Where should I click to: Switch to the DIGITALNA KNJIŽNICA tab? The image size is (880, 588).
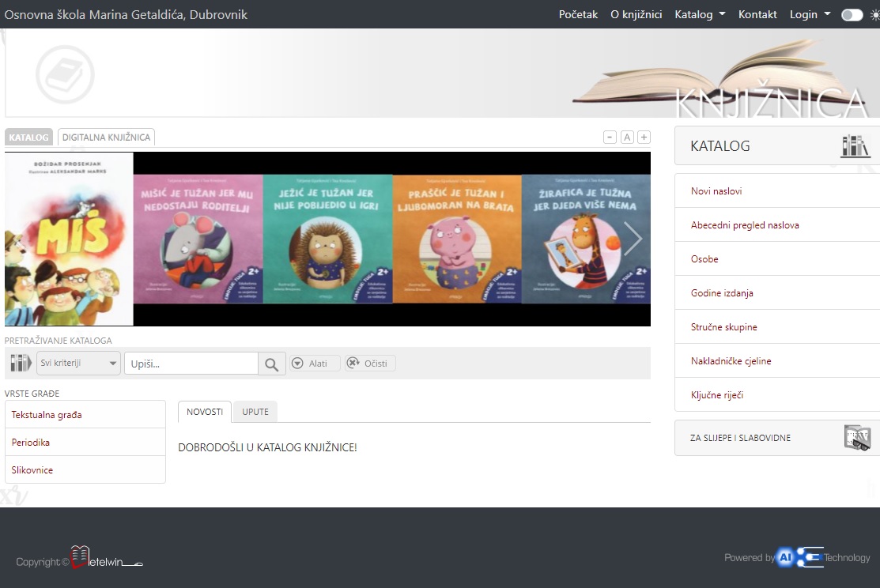tap(106, 137)
